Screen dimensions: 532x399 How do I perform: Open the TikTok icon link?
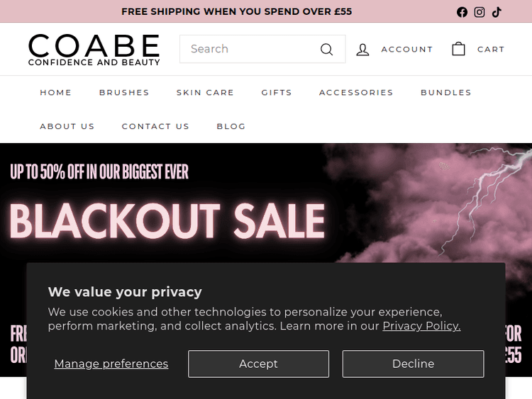point(497,12)
